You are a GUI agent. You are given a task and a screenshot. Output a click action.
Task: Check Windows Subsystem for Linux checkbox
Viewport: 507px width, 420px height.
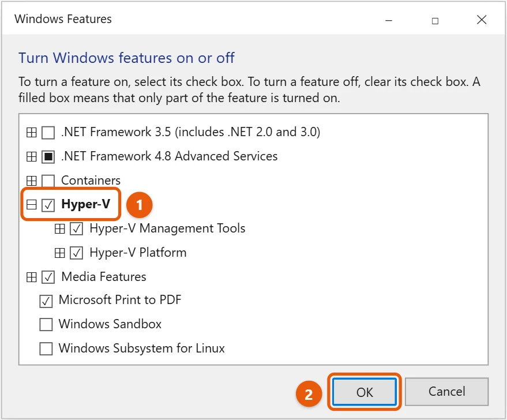coord(46,349)
